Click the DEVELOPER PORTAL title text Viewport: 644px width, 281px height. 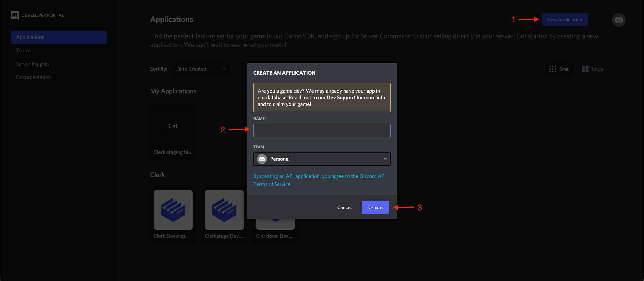[x=43, y=15]
